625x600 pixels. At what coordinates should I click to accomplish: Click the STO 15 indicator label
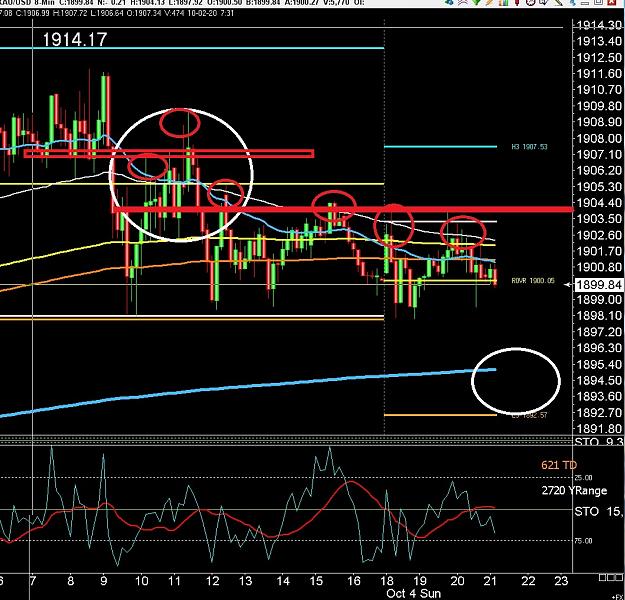599,511
